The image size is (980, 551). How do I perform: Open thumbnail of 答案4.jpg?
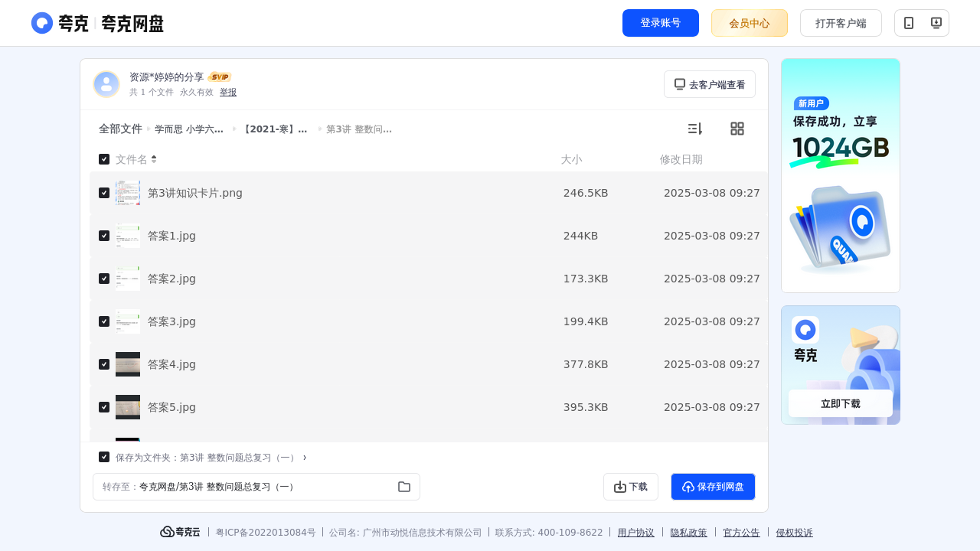coord(128,364)
